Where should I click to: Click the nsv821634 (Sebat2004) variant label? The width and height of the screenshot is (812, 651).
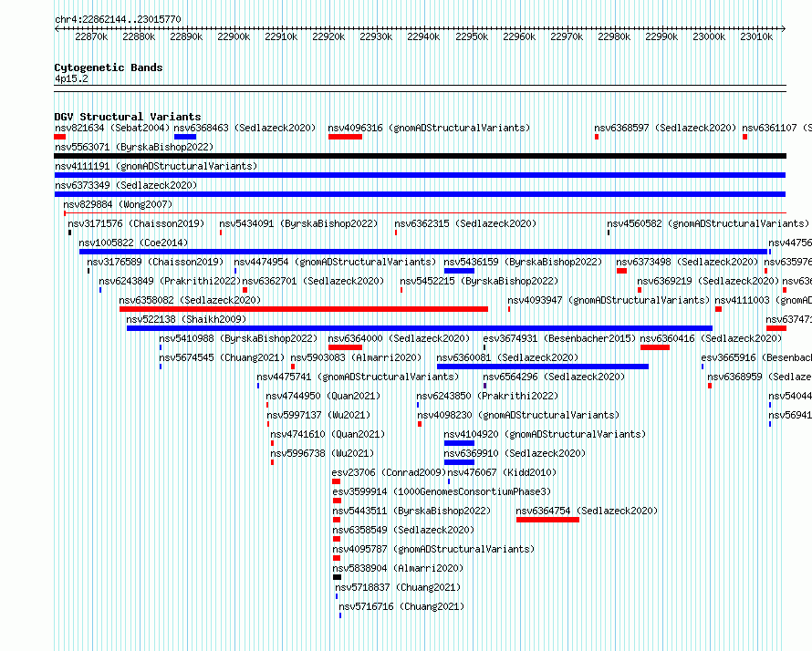point(112,128)
